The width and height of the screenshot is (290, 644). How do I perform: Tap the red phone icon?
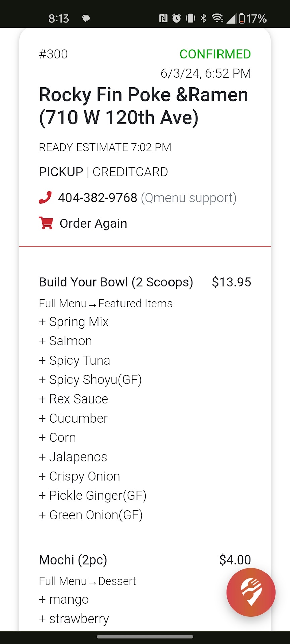coord(45,198)
